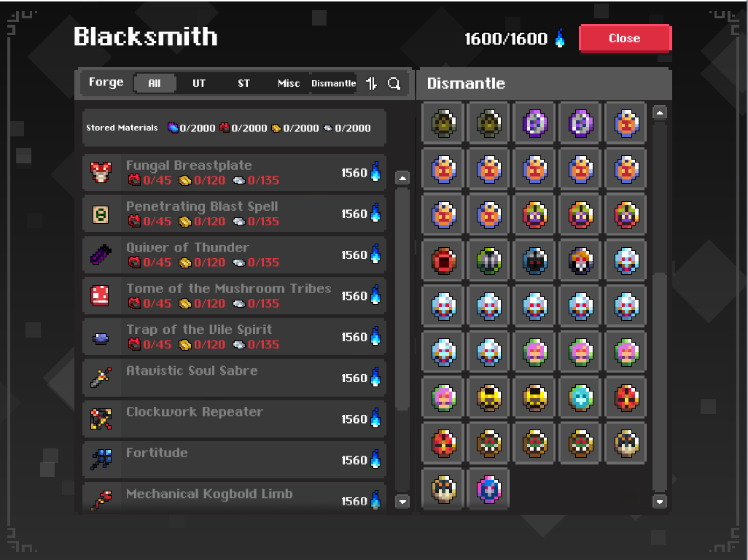The width and height of the screenshot is (748, 560).
Task: Click the Clockwork Repeater bow icon
Action: 101,419
